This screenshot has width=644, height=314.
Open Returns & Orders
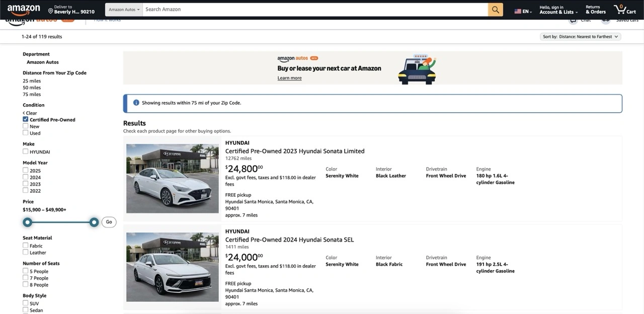coord(596,10)
